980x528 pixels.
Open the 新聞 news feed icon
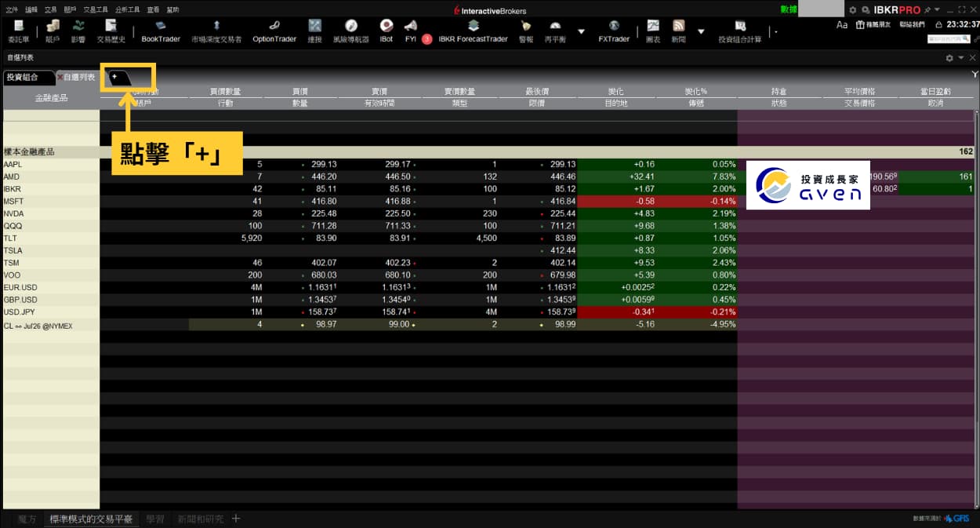[x=678, y=31]
